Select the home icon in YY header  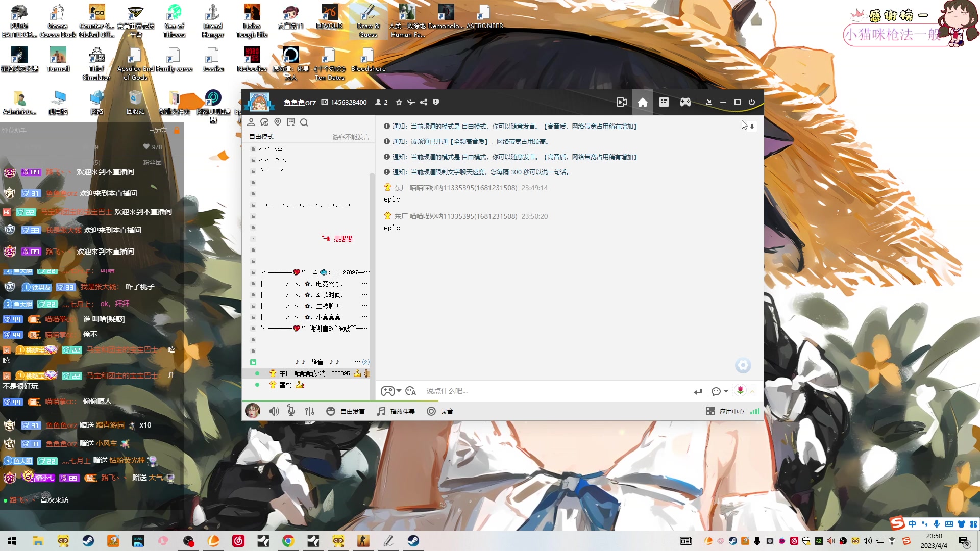(643, 102)
